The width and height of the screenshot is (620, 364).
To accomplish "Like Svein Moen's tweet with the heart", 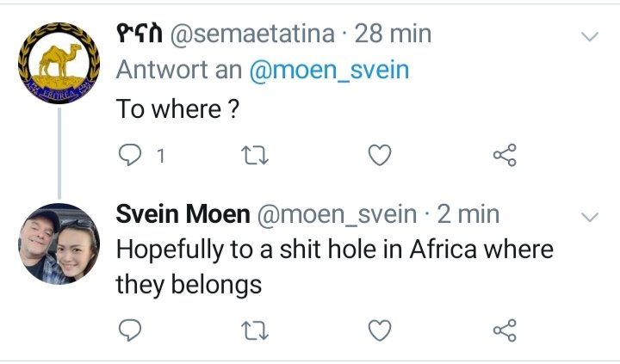I will click(x=380, y=330).
